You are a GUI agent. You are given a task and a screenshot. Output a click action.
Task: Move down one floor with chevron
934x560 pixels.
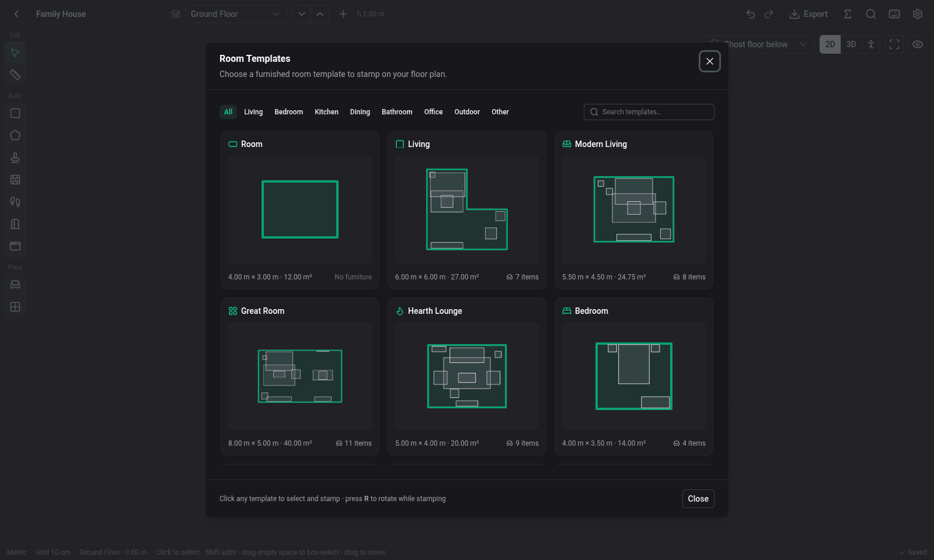click(x=302, y=14)
